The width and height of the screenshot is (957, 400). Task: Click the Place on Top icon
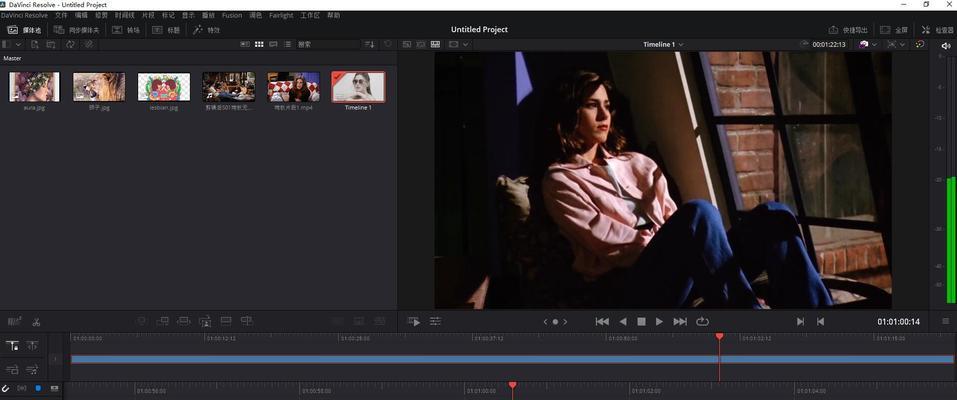(x=226, y=321)
